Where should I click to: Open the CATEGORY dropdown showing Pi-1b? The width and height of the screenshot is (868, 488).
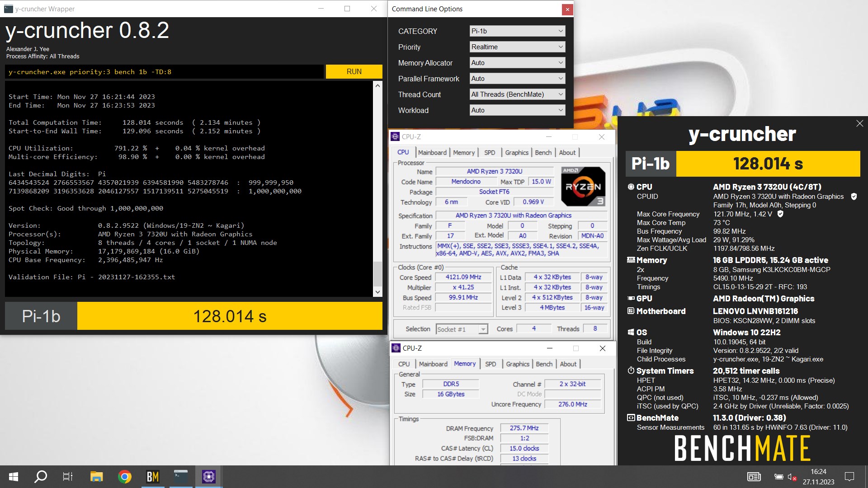(517, 31)
